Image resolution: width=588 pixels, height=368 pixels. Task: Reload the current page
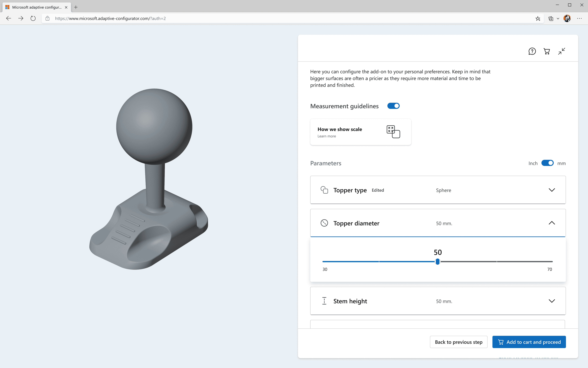coord(33,19)
